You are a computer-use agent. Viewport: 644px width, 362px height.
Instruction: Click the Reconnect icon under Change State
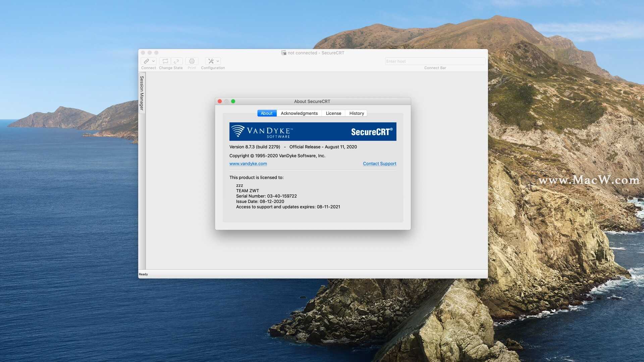[165, 61]
